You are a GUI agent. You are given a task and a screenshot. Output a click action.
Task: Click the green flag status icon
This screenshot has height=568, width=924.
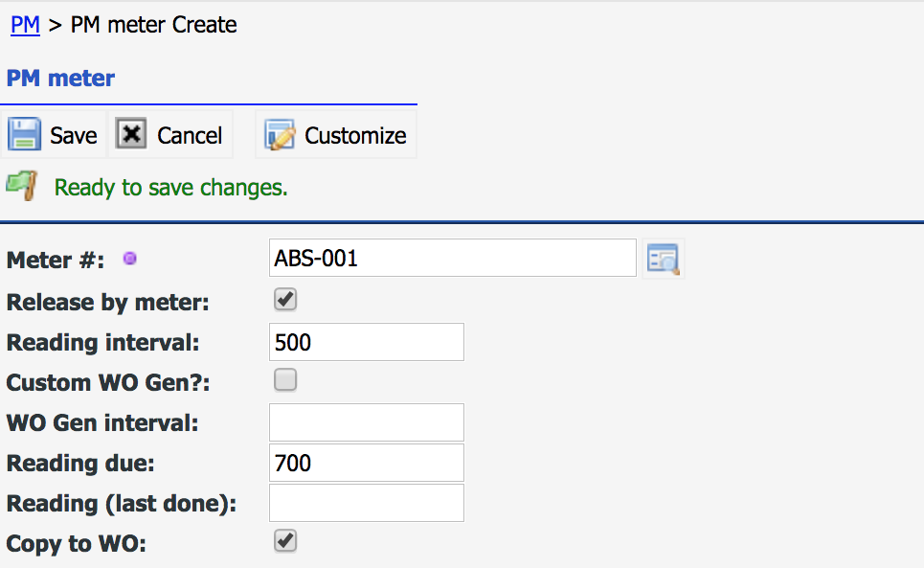point(22,185)
